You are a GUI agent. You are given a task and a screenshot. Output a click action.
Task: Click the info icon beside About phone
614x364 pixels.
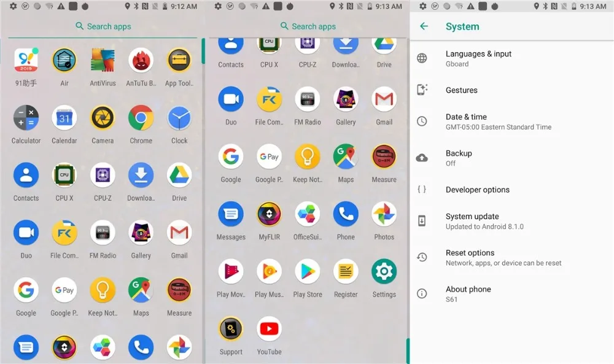tap(422, 293)
